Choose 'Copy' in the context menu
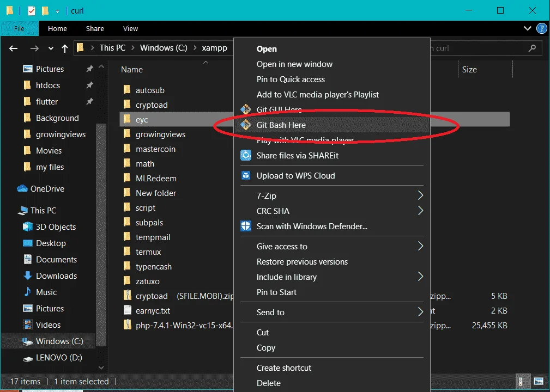The width and height of the screenshot is (550, 392). click(331, 348)
